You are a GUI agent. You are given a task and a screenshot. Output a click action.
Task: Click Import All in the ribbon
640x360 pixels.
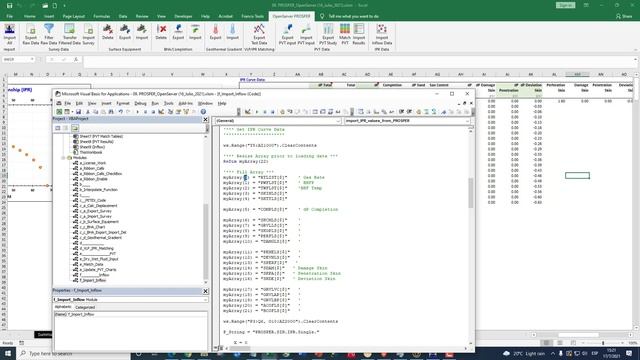click(x=9, y=34)
